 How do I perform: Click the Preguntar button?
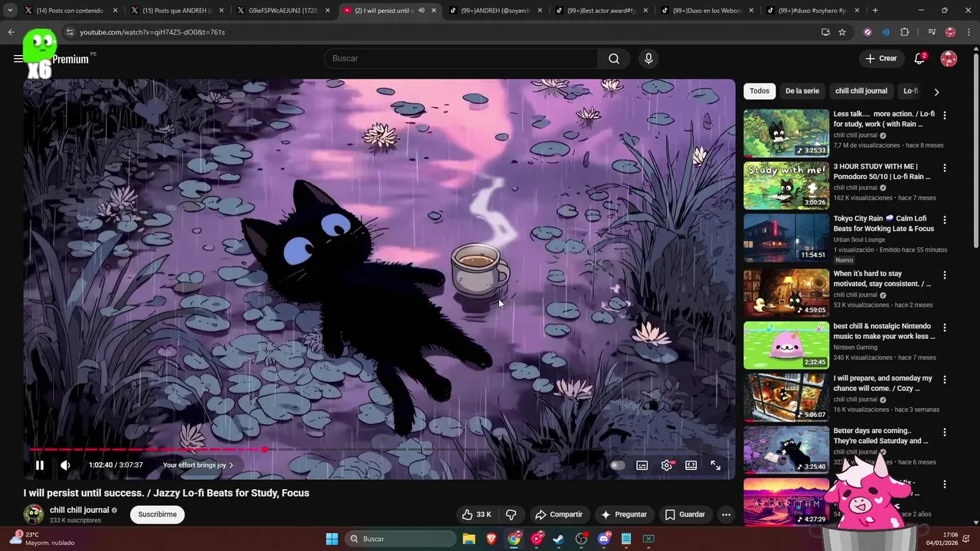tap(624, 514)
